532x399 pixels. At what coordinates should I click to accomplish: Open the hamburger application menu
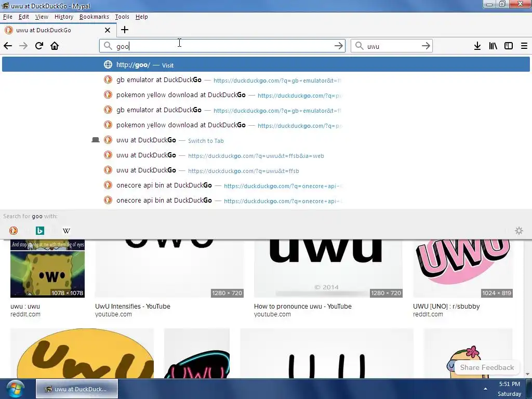[x=524, y=46]
